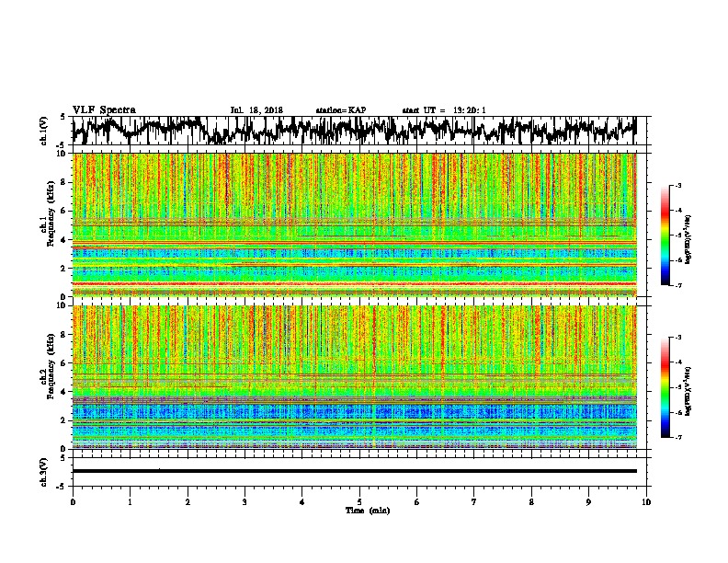Click the "ch.1(V)" waveform axis label
Viewport: 728px width, 563px height.
43,131
